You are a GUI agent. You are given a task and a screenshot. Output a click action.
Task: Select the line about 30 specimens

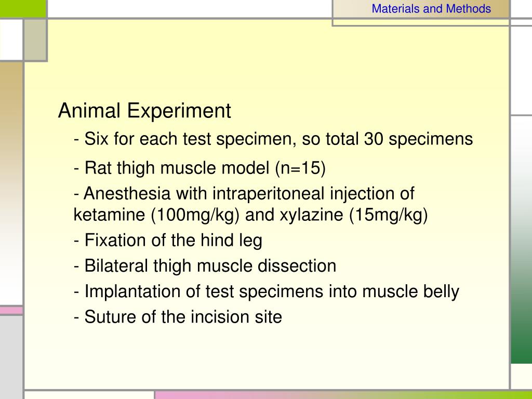(x=273, y=139)
